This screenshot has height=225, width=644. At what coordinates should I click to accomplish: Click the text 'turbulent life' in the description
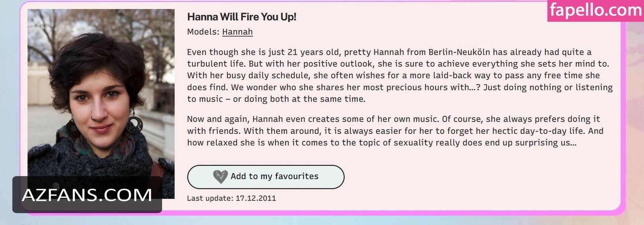pyautogui.click(x=216, y=64)
